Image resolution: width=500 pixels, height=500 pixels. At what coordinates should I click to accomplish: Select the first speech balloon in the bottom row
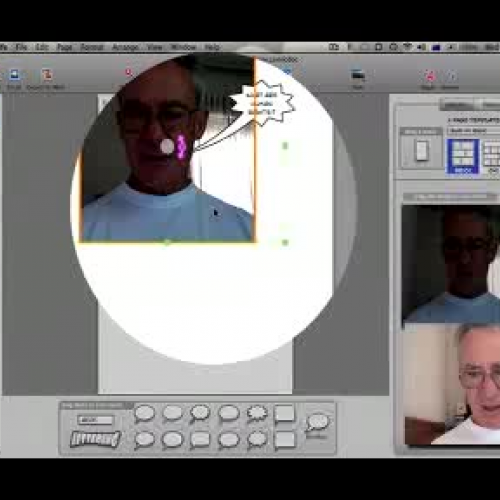(x=144, y=440)
